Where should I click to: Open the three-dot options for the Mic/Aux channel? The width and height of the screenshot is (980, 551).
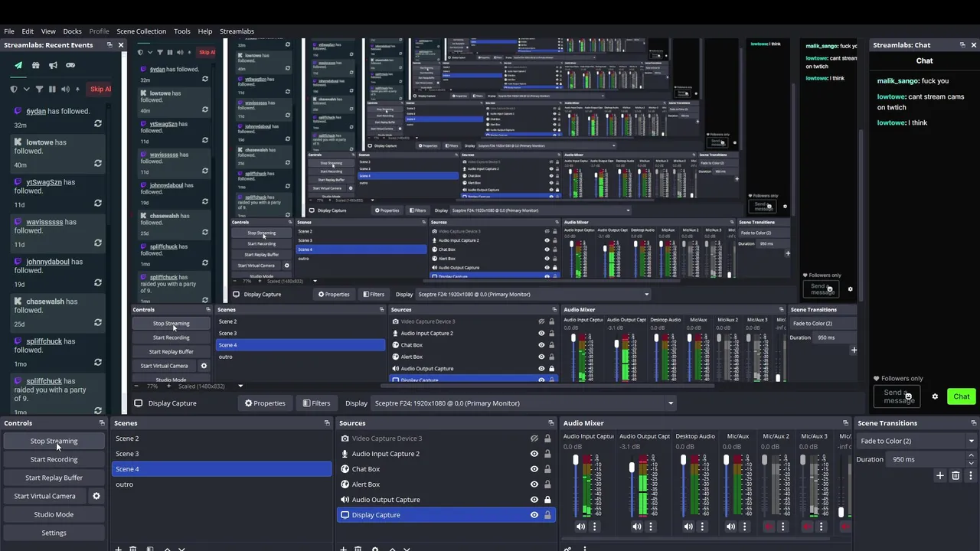[x=744, y=527]
